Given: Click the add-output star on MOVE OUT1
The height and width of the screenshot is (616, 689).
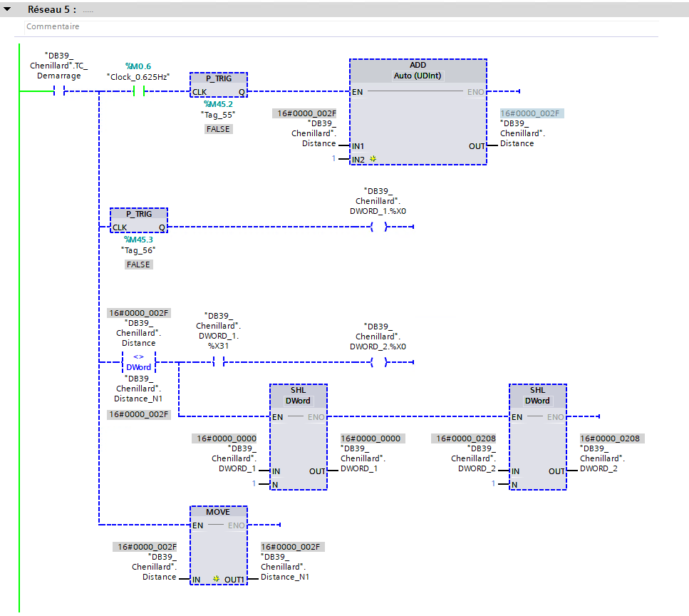Looking at the screenshot, I should click(216, 579).
